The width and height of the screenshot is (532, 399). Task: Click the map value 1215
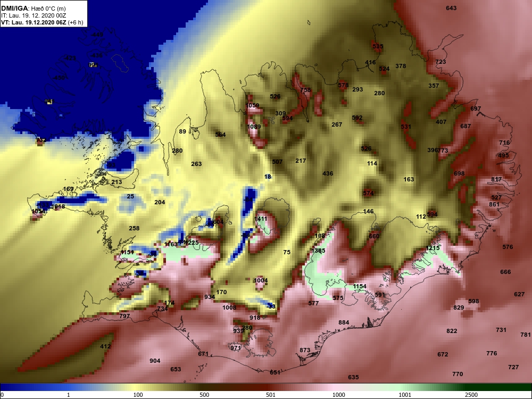433,248
